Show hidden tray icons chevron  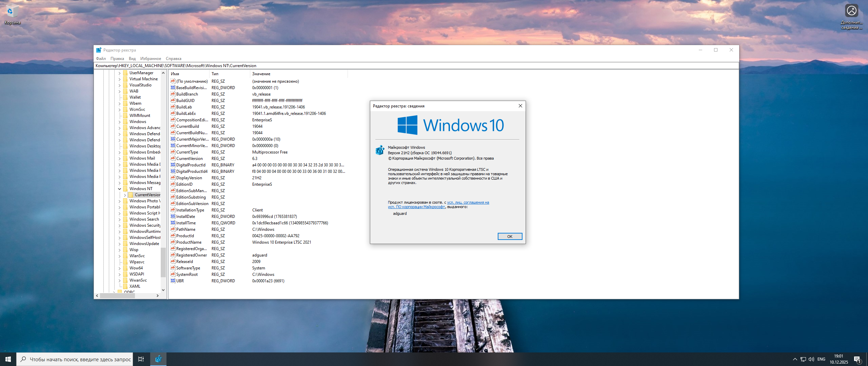point(795,359)
